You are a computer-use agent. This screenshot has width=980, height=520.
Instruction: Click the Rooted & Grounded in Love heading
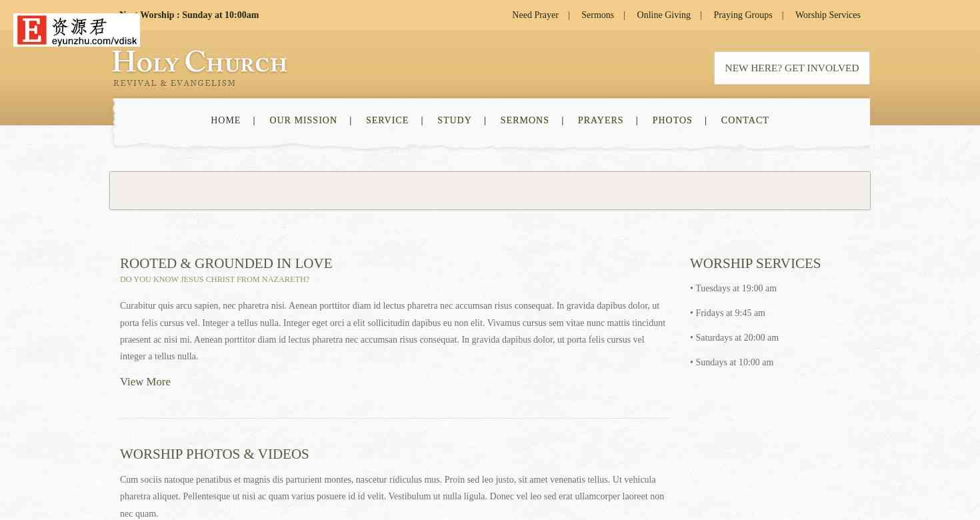226,263
